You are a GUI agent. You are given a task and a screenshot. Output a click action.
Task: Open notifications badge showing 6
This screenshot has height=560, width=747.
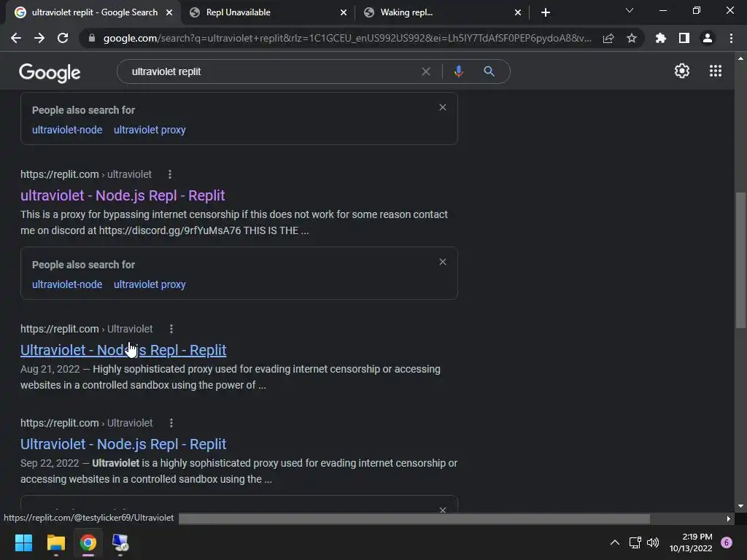click(727, 542)
